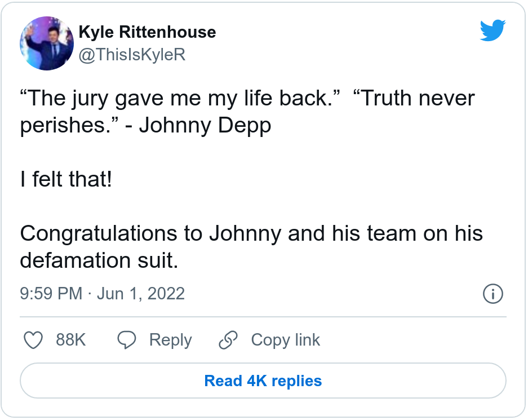
Task: Click the Reply text label
Action: pyautogui.click(x=170, y=340)
